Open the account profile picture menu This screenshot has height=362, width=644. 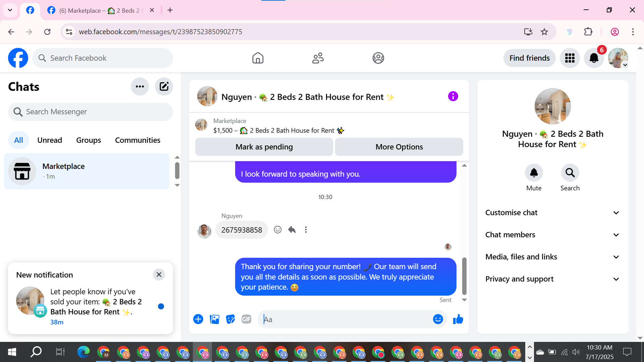618,58
